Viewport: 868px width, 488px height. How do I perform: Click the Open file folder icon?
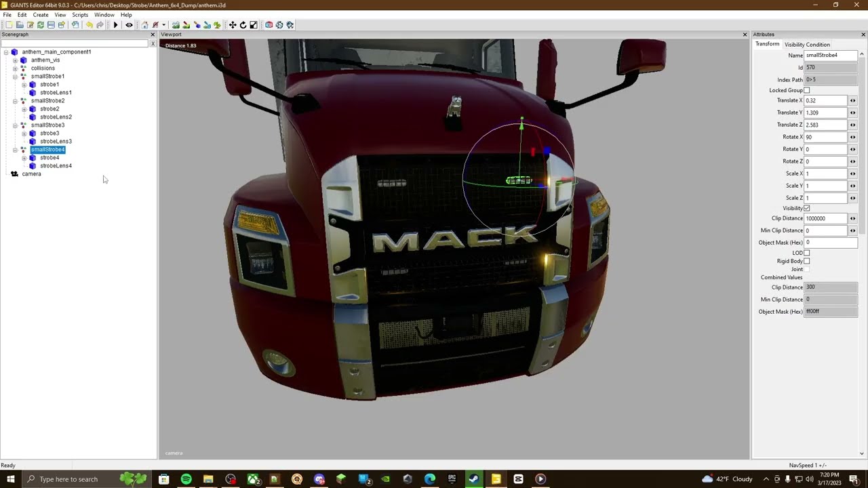point(20,25)
